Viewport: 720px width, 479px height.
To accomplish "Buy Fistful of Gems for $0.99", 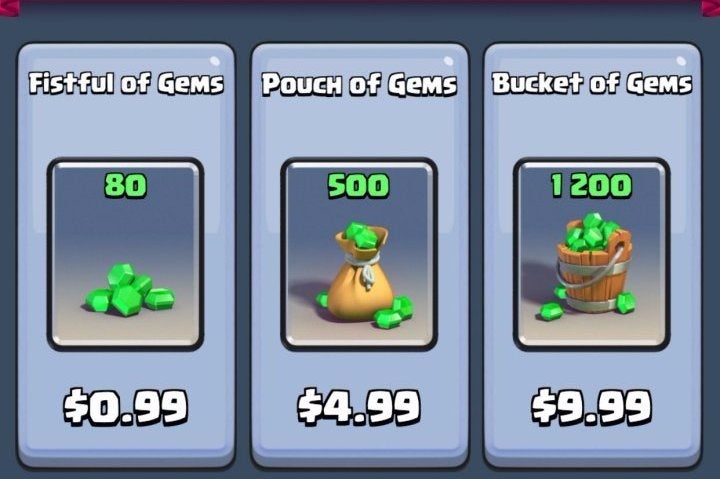I will tap(125, 407).
